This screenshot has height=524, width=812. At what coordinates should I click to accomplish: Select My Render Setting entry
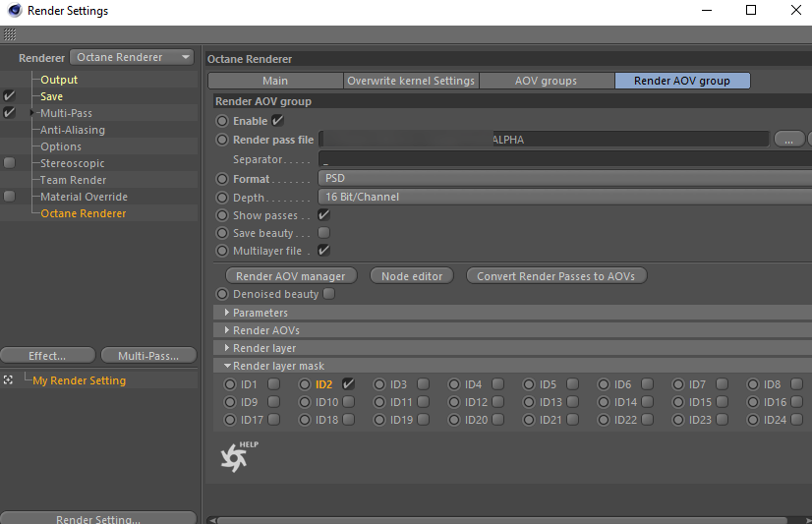(x=79, y=380)
